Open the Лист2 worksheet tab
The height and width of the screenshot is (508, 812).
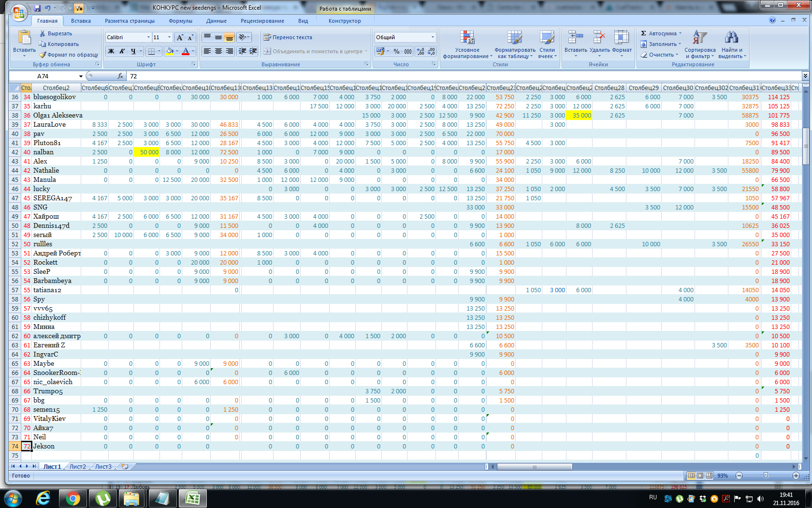(x=77, y=466)
